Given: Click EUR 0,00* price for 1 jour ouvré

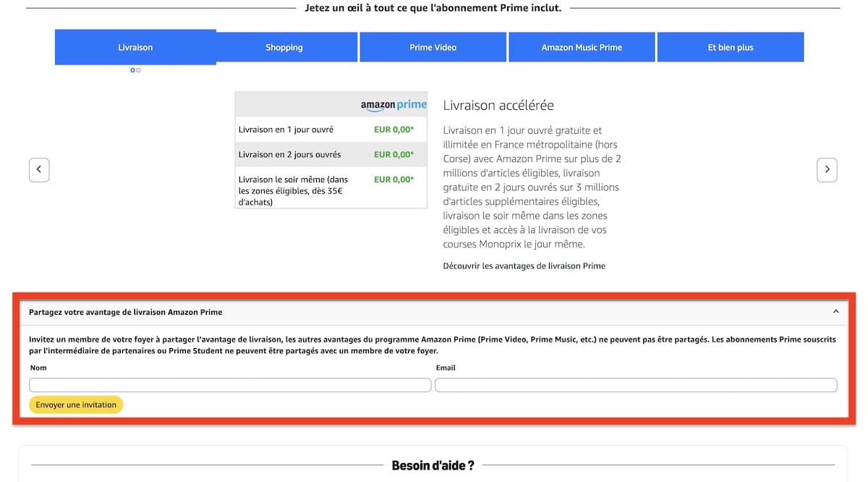Looking at the screenshot, I should click(393, 130).
